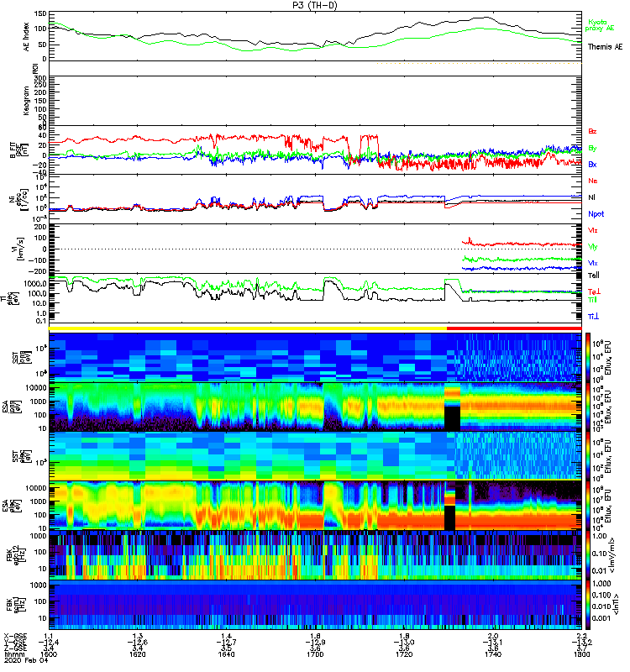Viewport: 630px width, 672px height.
Task: Select the black Tell legend label
Action: click(x=593, y=276)
